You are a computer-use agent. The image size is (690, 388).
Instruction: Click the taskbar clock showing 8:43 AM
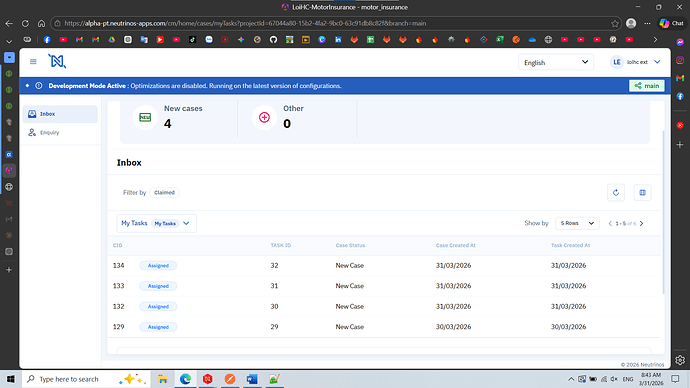click(651, 379)
